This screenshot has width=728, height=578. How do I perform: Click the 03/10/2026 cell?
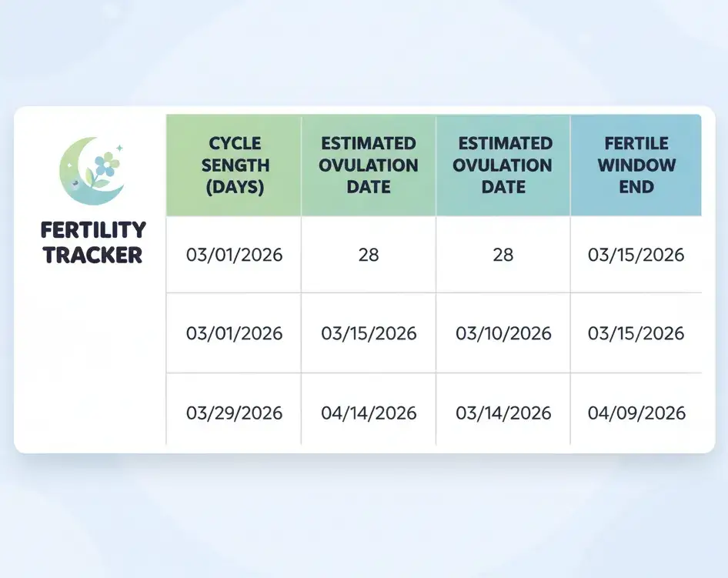(x=503, y=333)
